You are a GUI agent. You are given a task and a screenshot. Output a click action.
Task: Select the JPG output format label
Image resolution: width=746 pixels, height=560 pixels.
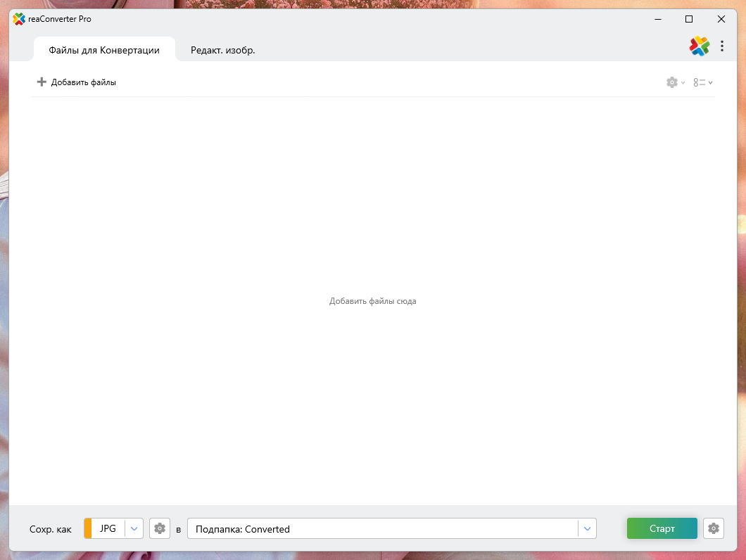[108, 528]
